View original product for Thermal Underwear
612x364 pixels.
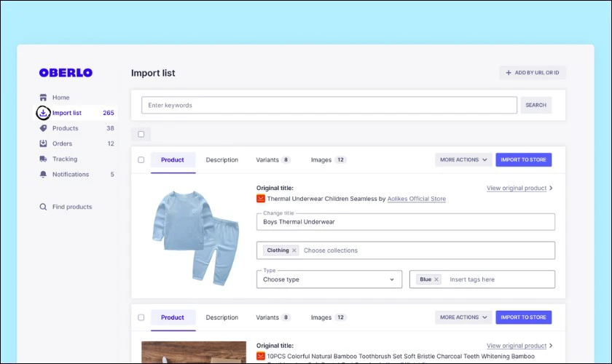pos(517,188)
